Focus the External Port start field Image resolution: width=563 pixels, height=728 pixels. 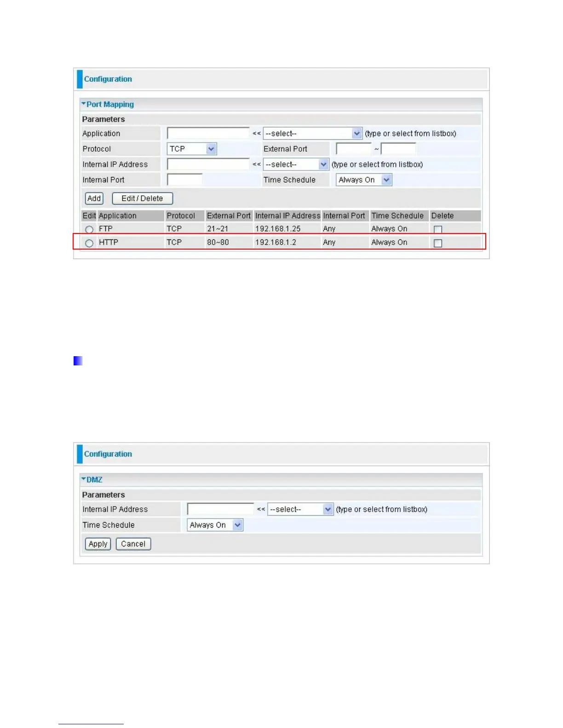point(354,149)
